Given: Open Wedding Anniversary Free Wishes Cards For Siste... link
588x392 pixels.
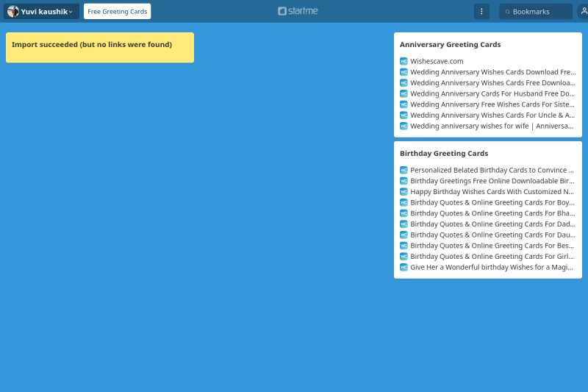Looking at the screenshot, I should click(492, 104).
